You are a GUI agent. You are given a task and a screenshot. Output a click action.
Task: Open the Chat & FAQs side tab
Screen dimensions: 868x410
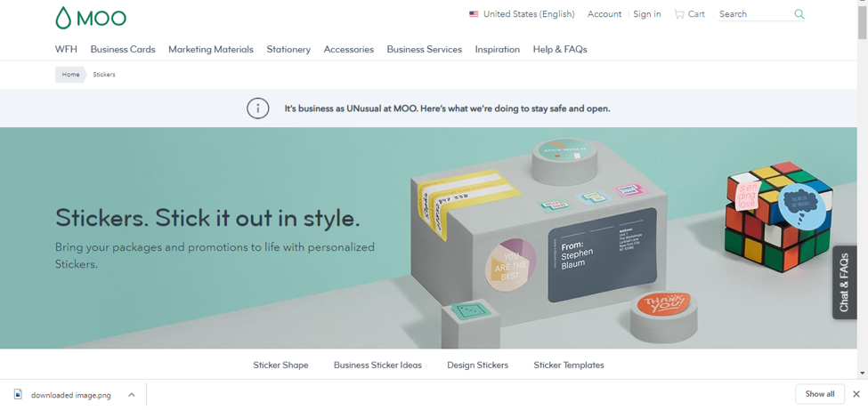point(844,282)
